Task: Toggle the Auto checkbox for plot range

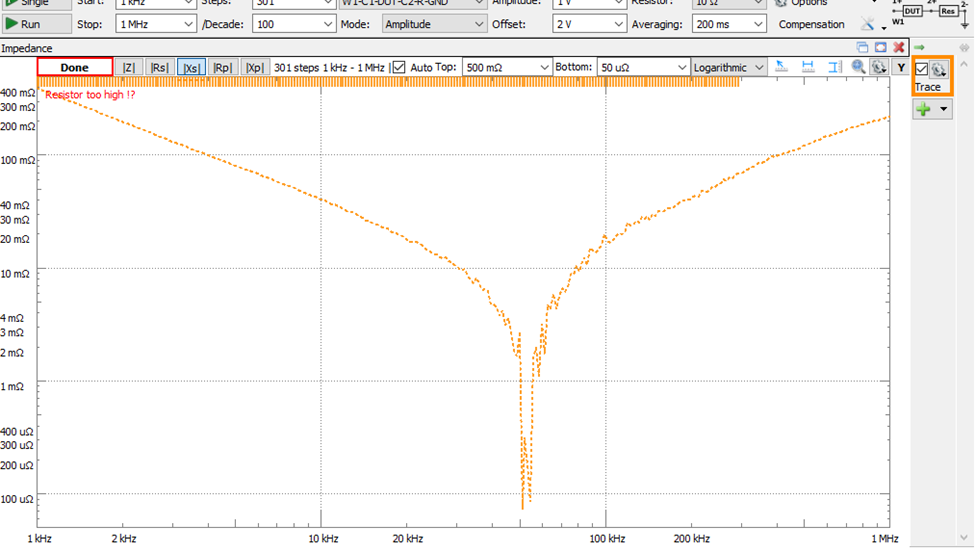Action: coord(399,67)
